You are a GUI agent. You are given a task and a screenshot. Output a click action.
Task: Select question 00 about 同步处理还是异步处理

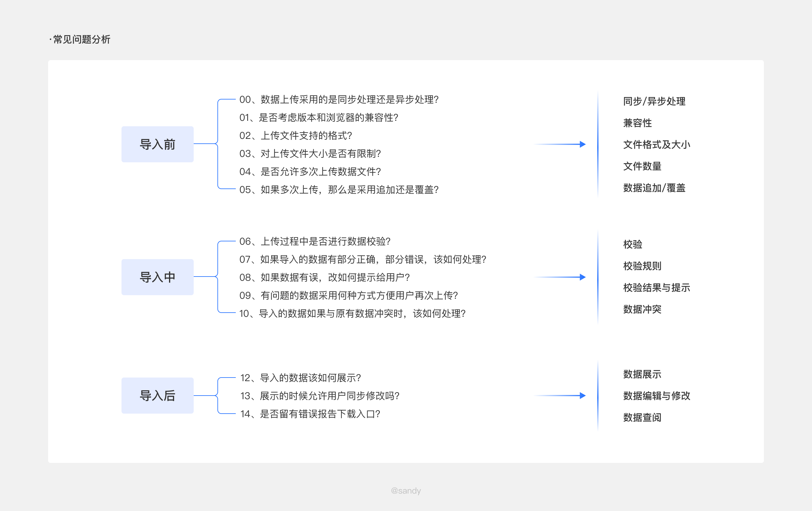coord(339,99)
